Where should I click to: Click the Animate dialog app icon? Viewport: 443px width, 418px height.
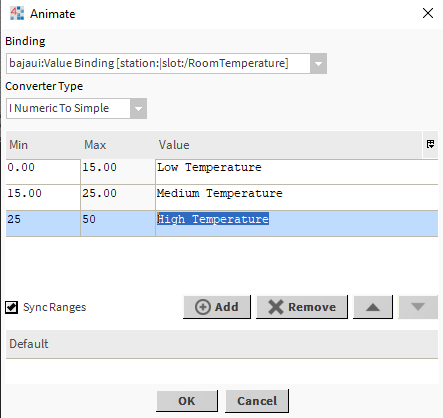(17, 13)
